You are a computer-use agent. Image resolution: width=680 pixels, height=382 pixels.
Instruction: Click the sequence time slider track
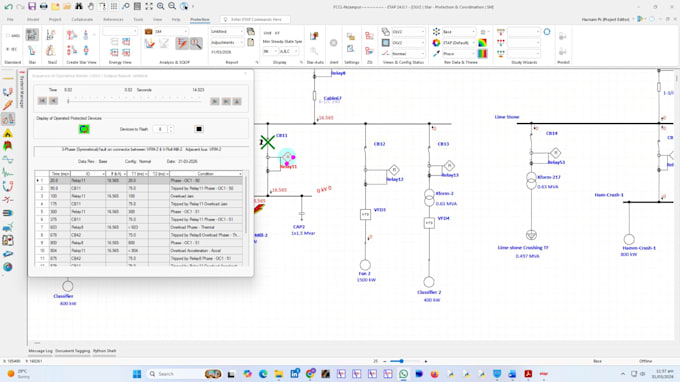[134, 101]
